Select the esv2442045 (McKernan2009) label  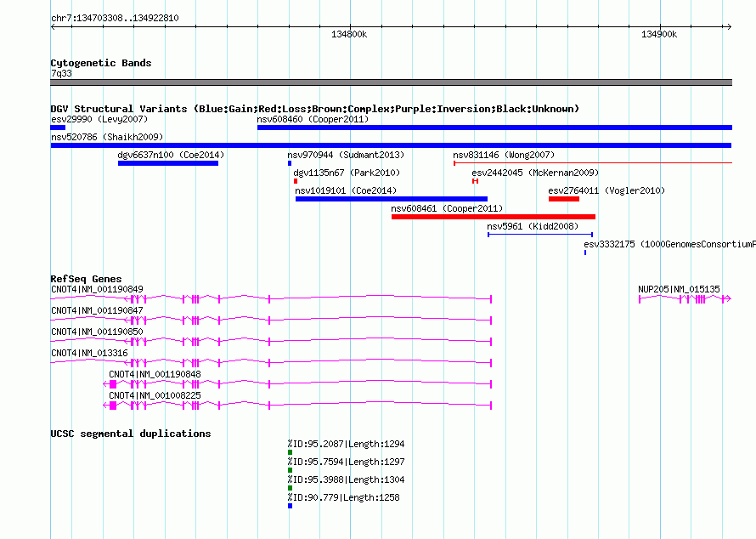pyautogui.click(x=535, y=173)
